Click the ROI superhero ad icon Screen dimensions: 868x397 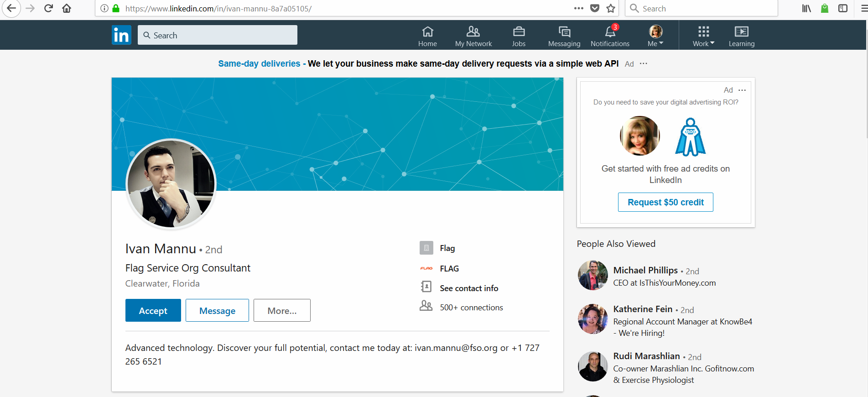(x=690, y=137)
